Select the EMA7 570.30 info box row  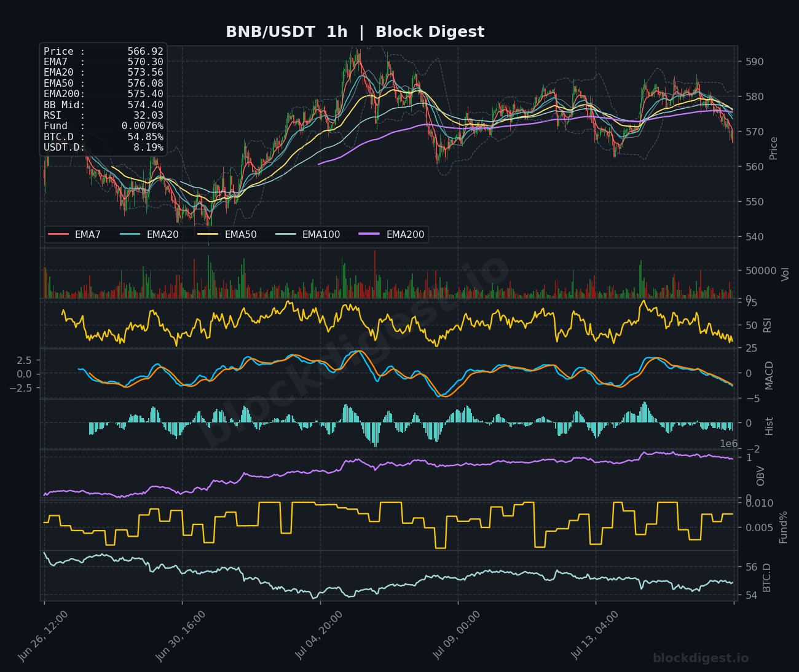click(x=103, y=62)
